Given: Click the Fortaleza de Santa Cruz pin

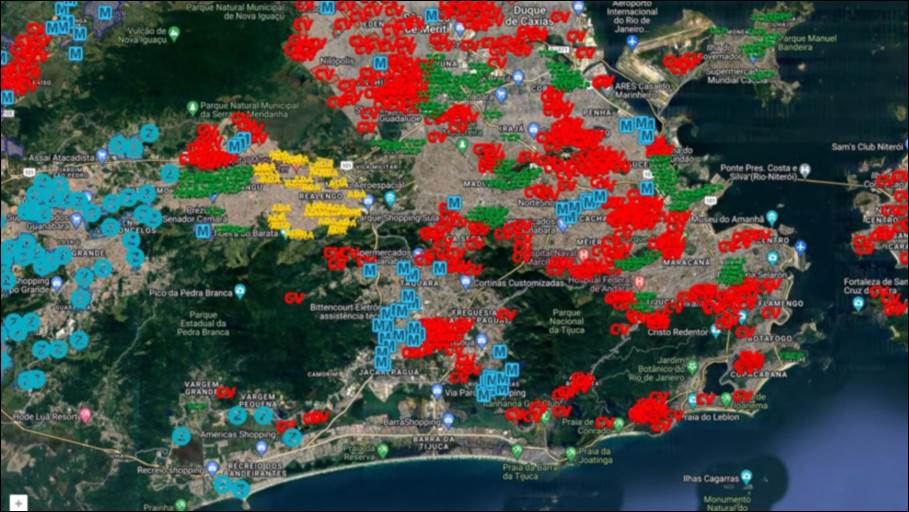Looking at the screenshot, I should pyautogui.click(x=856, y=301).
